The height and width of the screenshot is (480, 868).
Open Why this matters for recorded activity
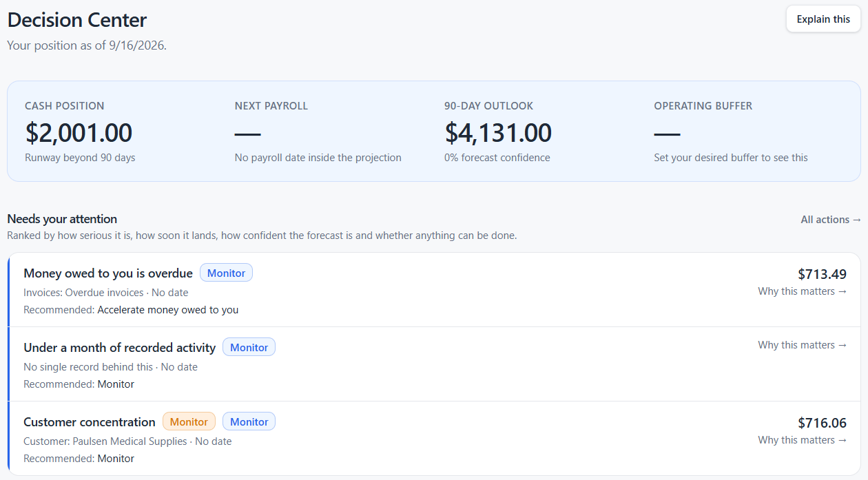click(803, 345)
